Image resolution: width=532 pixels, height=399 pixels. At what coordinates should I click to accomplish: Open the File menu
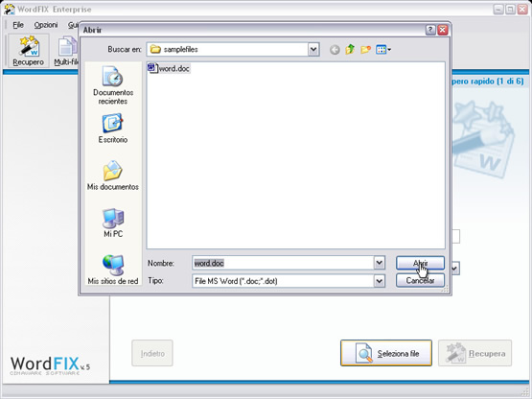click(18, 25)
